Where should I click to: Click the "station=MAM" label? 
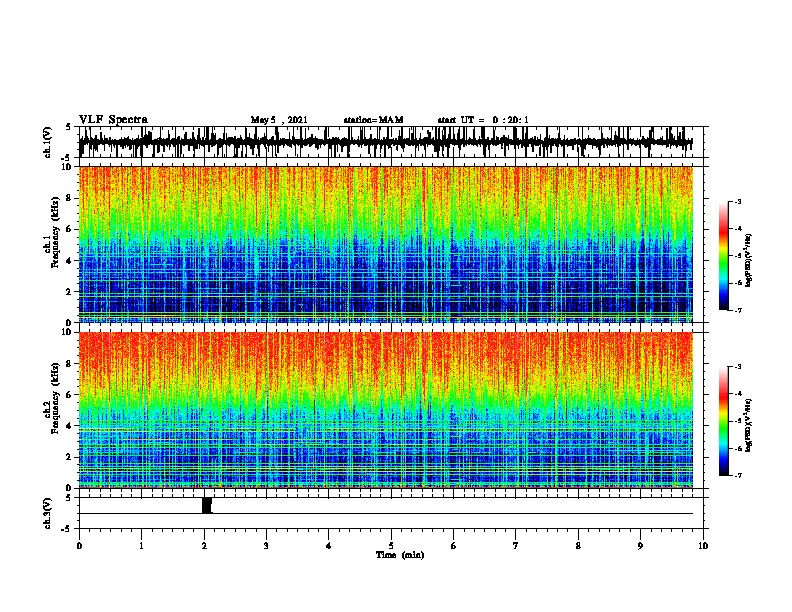[373, 120]
